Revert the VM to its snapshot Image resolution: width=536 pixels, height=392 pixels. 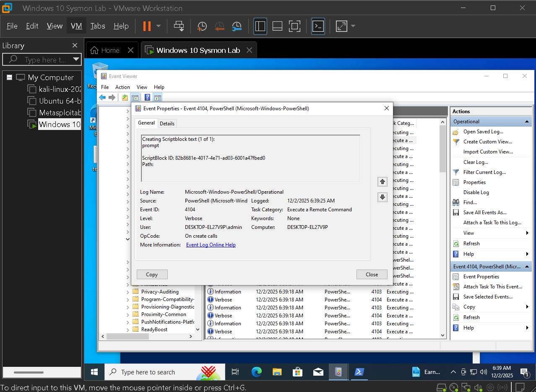click(x=219, y=26)
